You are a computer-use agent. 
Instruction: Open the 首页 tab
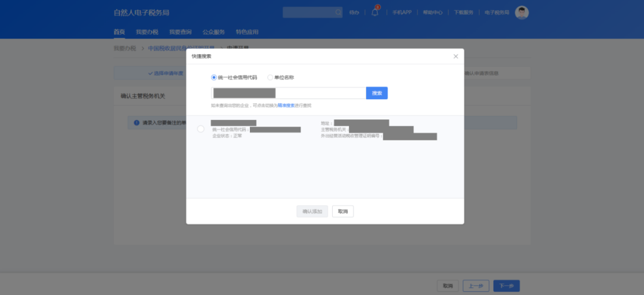coord(119,32)
